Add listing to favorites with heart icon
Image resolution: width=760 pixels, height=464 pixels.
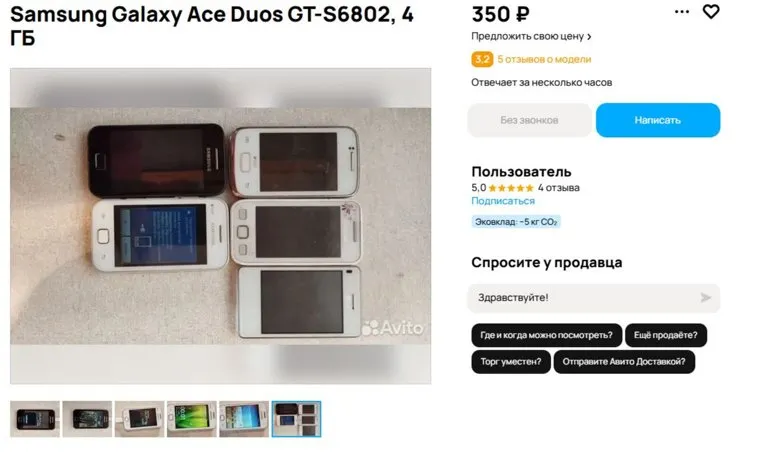click(x=711, y=12)
